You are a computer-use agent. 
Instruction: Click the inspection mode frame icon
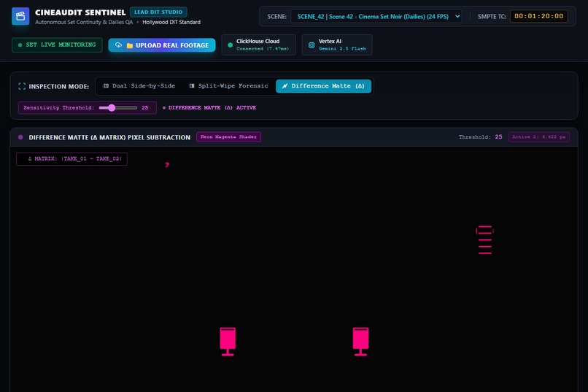pos(22,86)
